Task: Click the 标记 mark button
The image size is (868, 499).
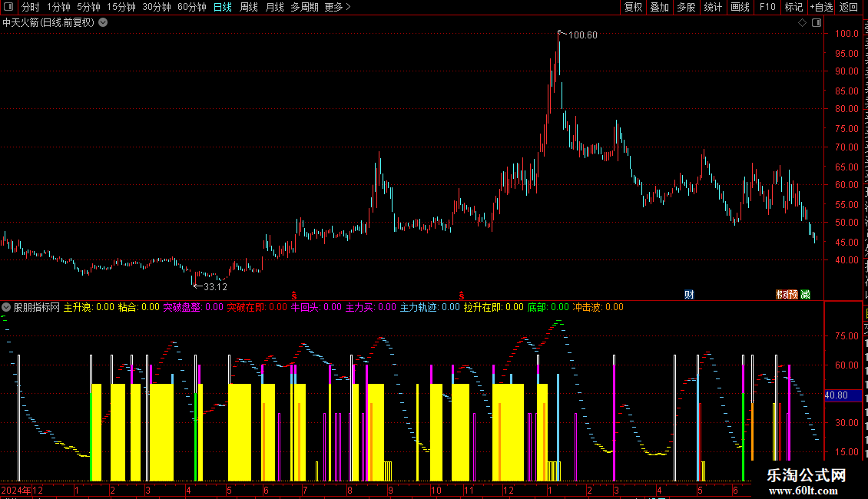Action: [793, 7]
